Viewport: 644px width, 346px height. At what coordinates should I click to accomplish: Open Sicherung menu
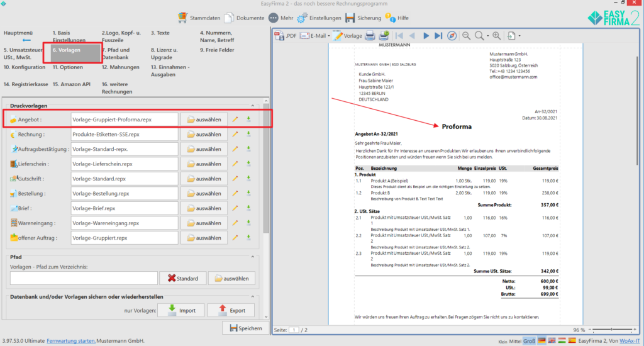coord(363,18)
